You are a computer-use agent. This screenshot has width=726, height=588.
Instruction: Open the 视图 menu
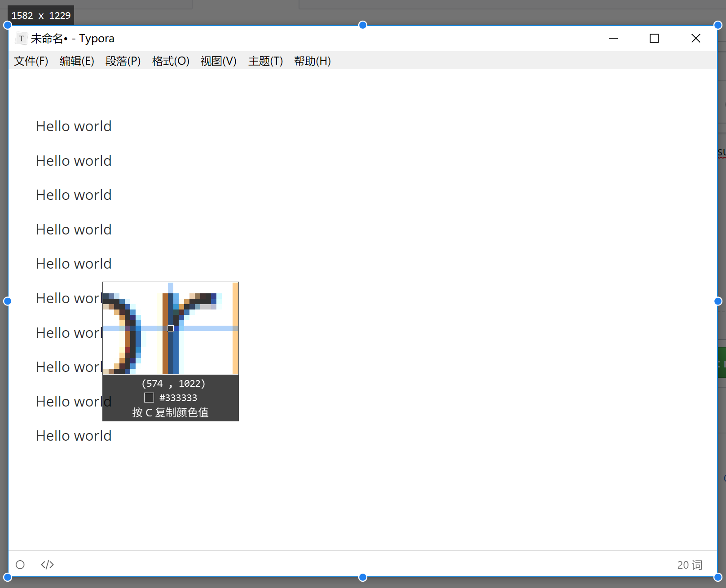pyautogui.click(x=218, y=61)
